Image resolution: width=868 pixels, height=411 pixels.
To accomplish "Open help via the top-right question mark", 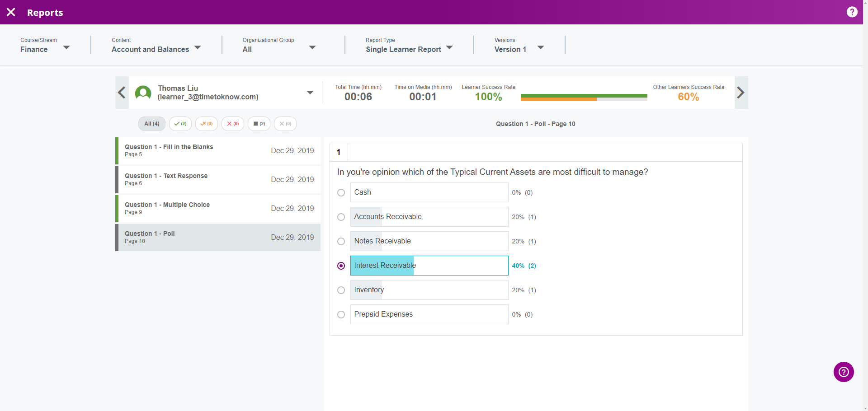I will pyautogui.click(x=852, y=12).
